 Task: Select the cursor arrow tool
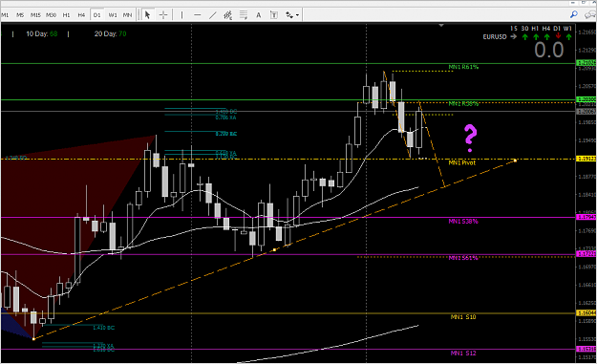point(148,15)
